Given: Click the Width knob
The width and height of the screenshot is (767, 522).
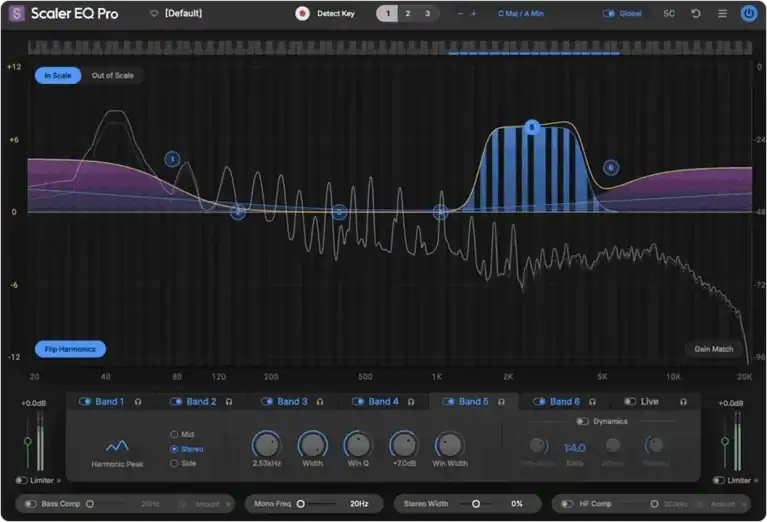Looking at the screenshot, I should coord(313,445).
